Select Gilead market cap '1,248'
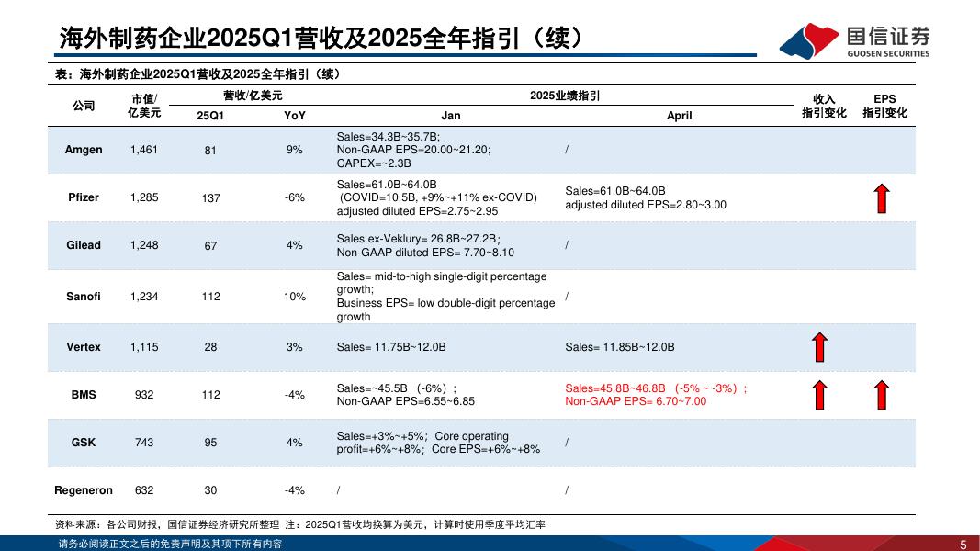Screen dimensions: 980x551 [x=144, y=245]
